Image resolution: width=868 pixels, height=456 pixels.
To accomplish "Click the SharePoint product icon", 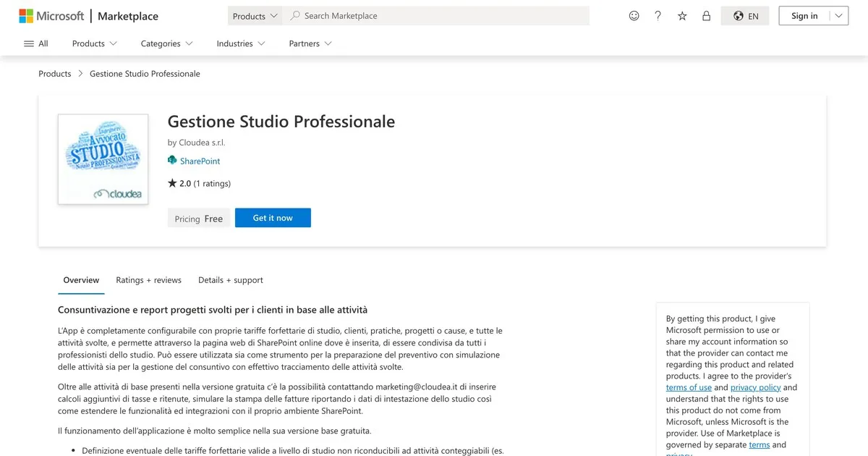I will click(x=171, y=161).
